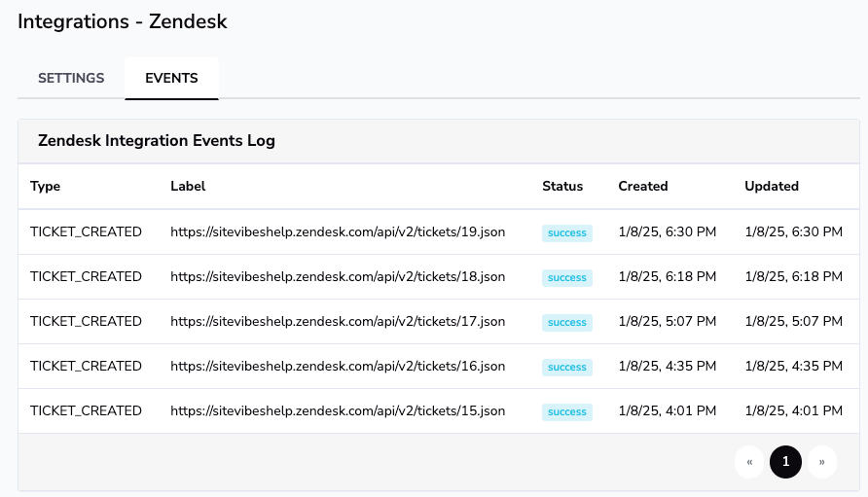
Task: Open the tickets/19.json label link
Action: point(338,231)
